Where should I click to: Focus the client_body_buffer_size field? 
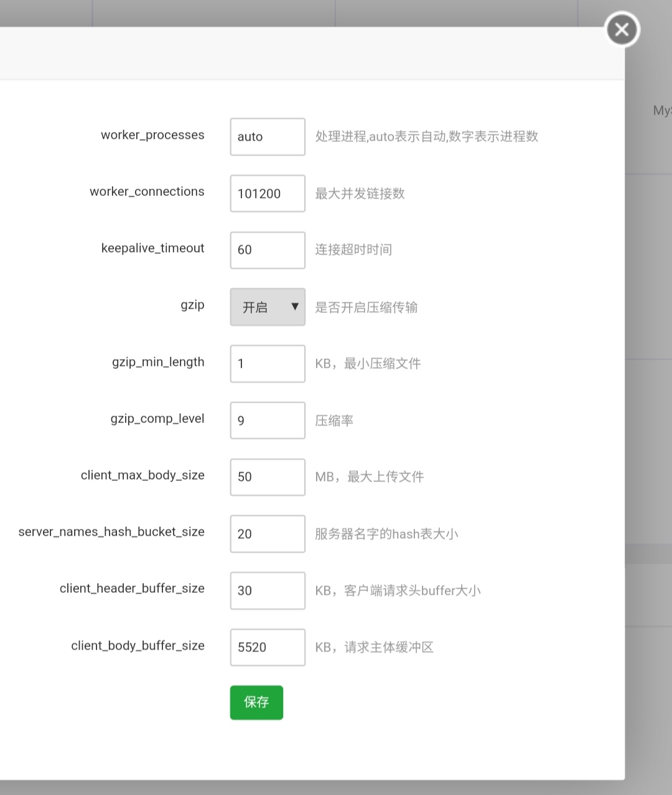pyautogui.click(x=268, y=648)
